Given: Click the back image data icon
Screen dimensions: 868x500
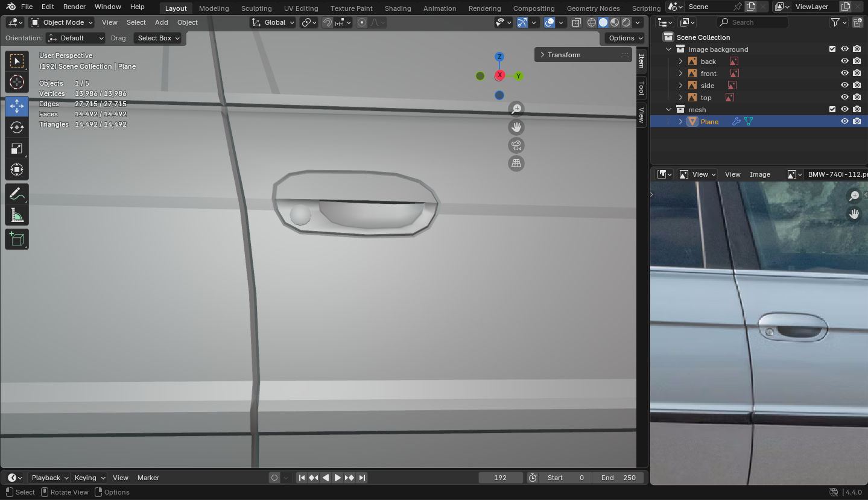Looking at the screenshot, I should 733,62.
